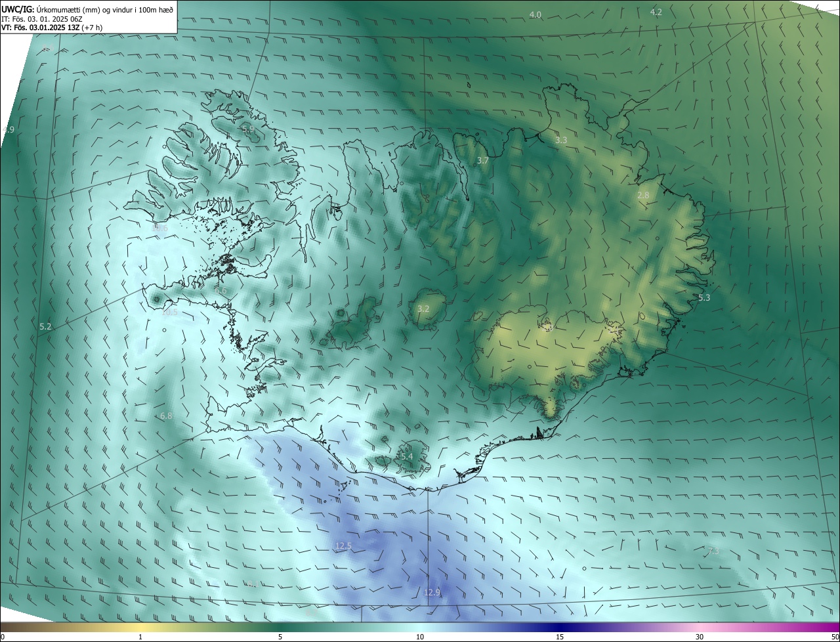840x642 pixels.
Task: Click the 5.2 value label on the west edge
Action: click(45, 326)
